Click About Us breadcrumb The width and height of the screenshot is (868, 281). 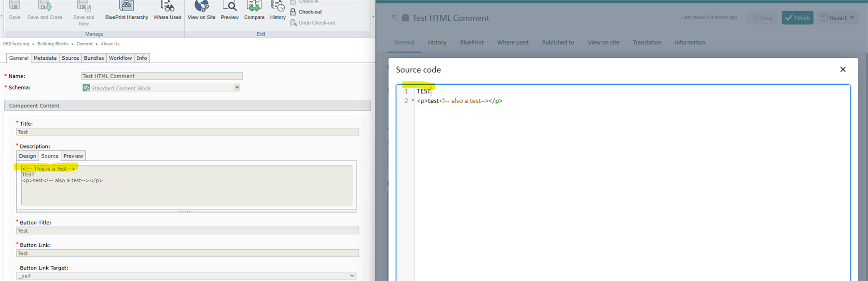(110, 44)
